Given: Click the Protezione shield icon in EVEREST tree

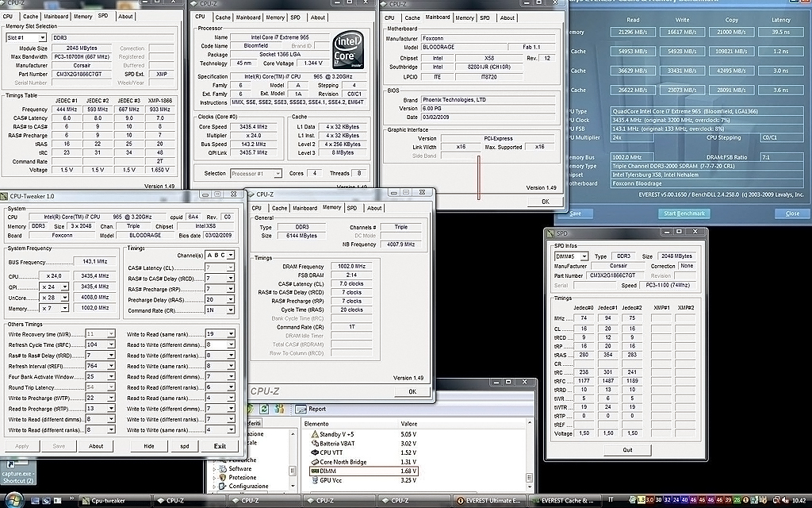Looking at the screenshot, I should (223, 477).
